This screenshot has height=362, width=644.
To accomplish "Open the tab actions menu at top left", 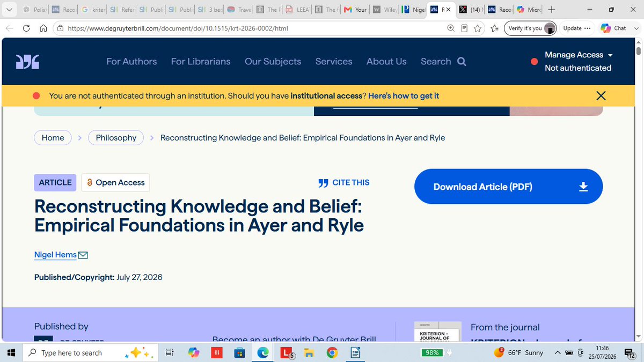I will click(x=9, y=10).
